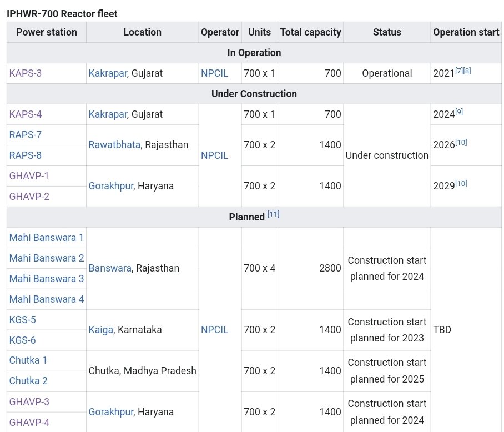The width and height of the screenshot is (504, 432).
Task: Open the Mahi Banswara 3 link
Action: 47,279
